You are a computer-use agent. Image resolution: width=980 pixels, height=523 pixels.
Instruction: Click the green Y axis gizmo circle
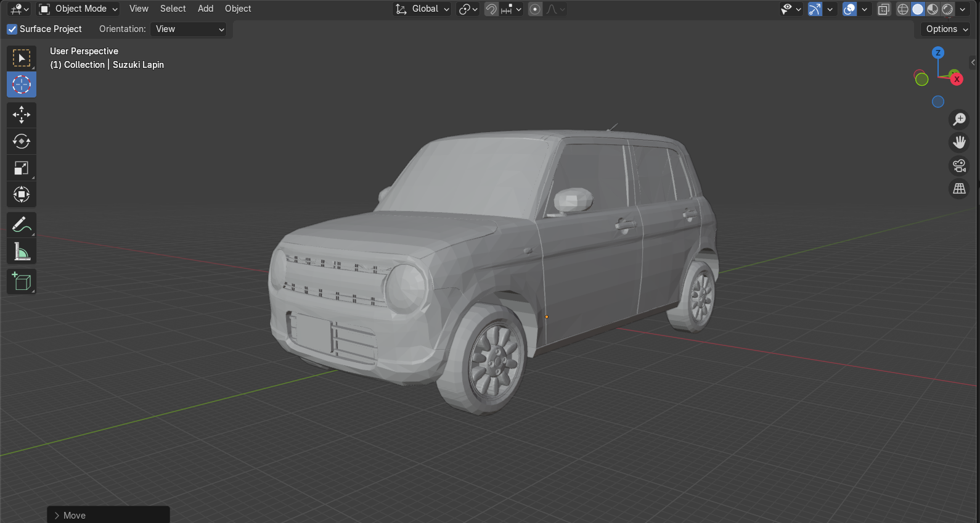(921, 79)
